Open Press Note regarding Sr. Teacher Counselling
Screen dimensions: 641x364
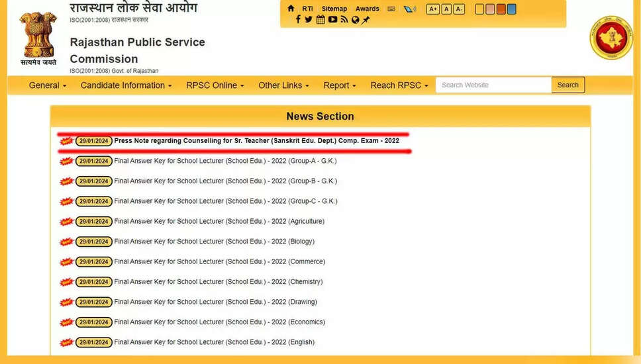click(256, 141)
